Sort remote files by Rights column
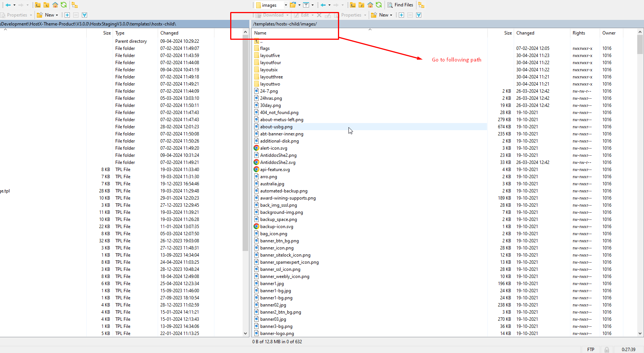Image resolution: width=644 pixels, height=353 pixels. (x=579, y=33)
